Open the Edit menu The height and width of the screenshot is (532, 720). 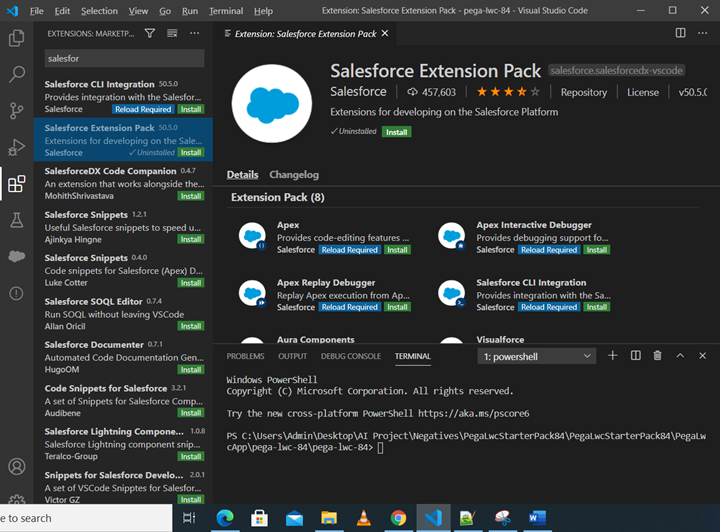point(62,11)
